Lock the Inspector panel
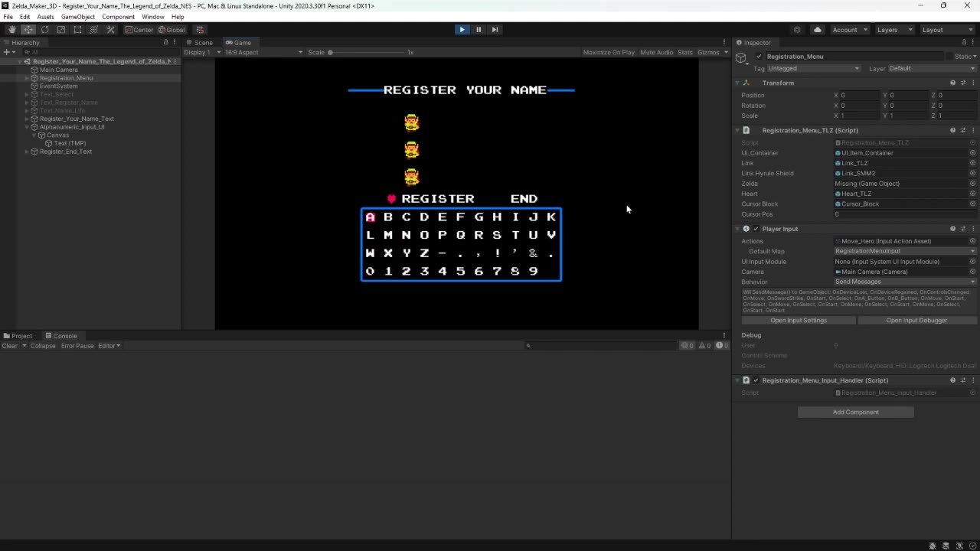The height and width of the screenshot is (551, 980). tap(962, 42)
